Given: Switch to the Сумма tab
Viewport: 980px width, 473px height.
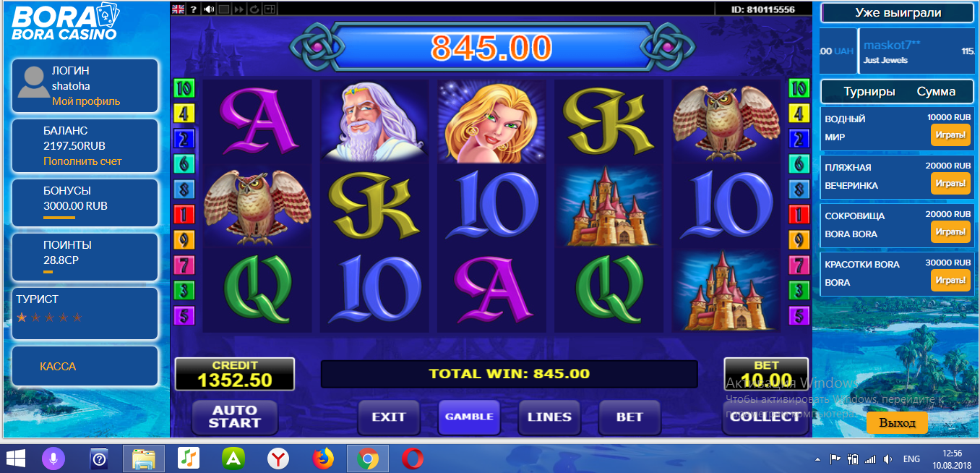Looking at the screenshot, I should [936, 92].
